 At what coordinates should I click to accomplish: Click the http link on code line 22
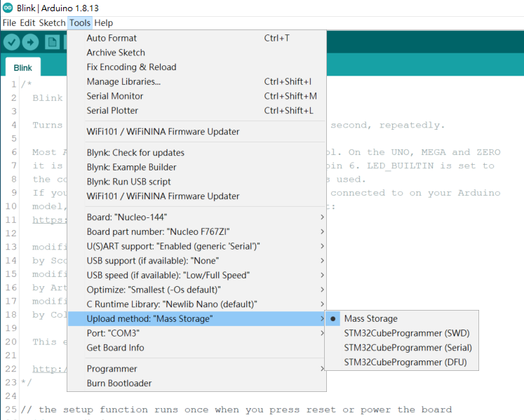coord(50,369)
